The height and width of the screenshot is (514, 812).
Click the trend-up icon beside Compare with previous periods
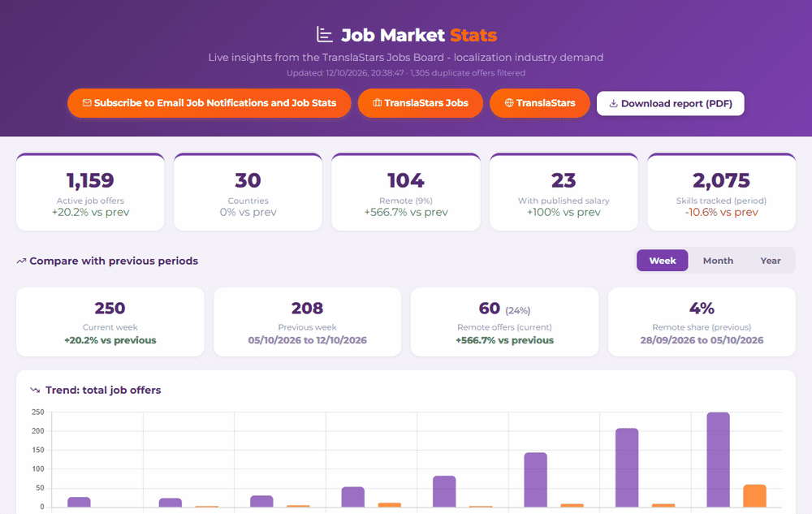pos(21,261)
